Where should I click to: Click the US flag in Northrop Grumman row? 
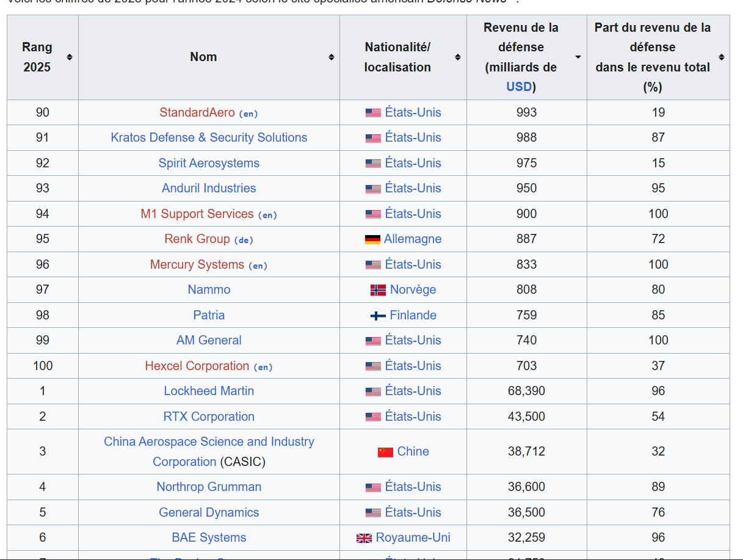[373, 487]
